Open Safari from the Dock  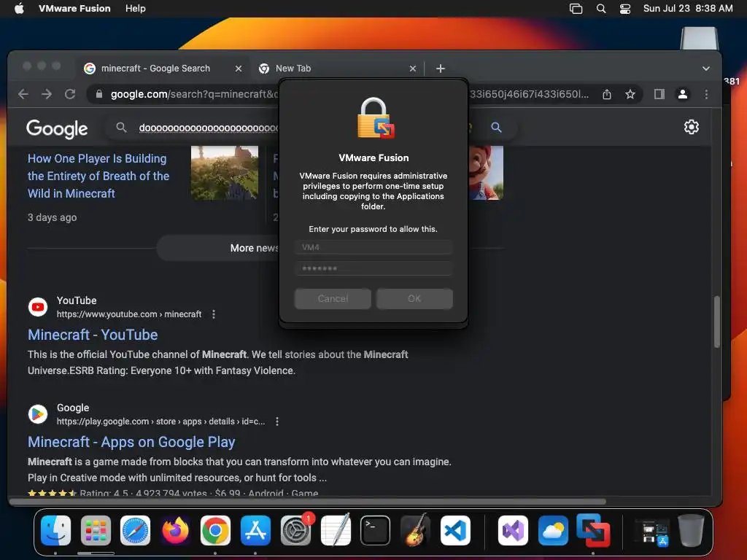(135, 530)
